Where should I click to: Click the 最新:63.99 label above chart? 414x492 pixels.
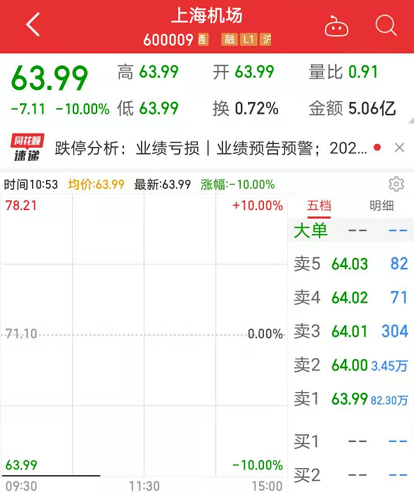[163, 184]
